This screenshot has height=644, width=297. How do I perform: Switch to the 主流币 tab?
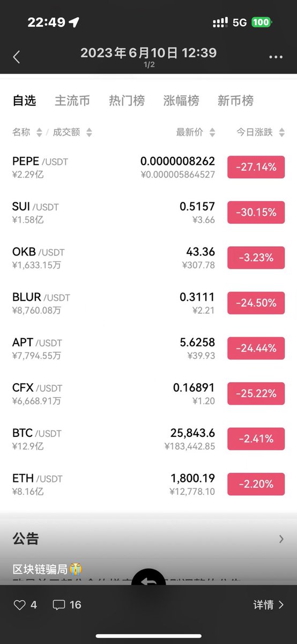click(x=72, y=100)
